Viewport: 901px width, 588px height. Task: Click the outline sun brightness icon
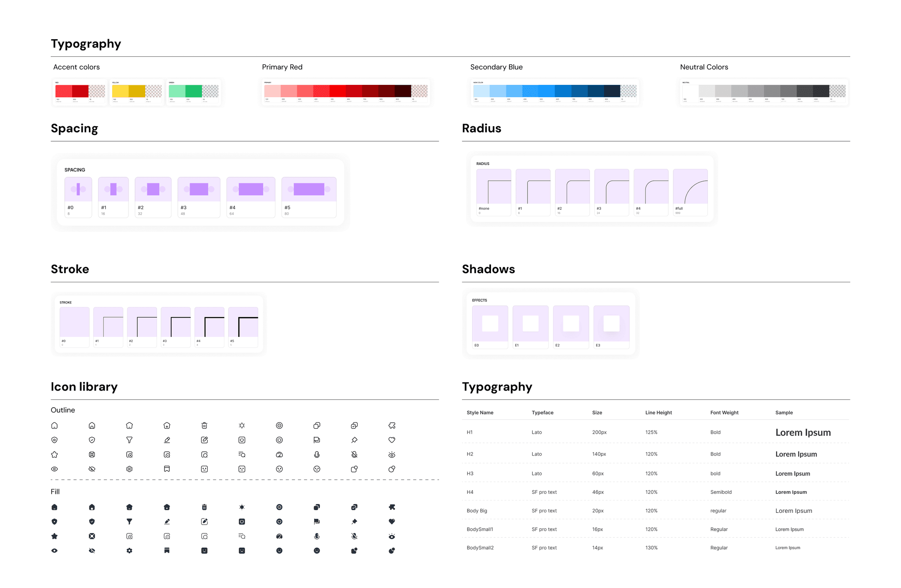242,425
